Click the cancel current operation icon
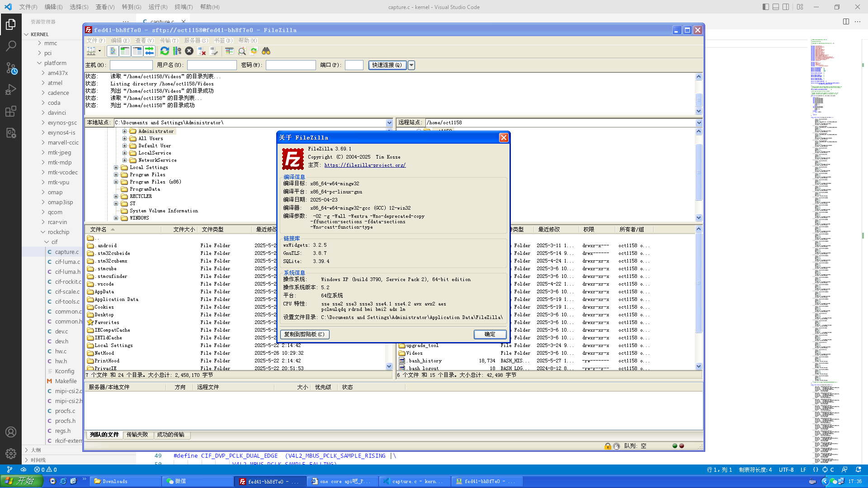 189,51
